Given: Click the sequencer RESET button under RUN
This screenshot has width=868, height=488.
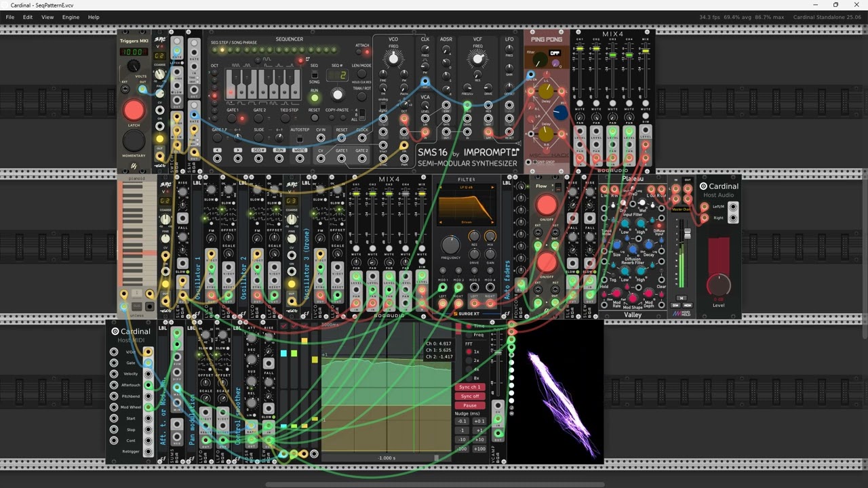Looking at the screenshot, I should 314,117.
